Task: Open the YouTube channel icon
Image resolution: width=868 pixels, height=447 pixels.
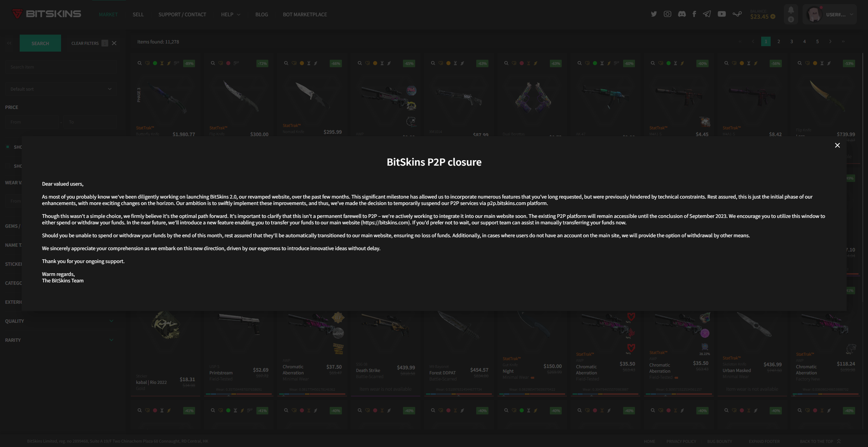Action: 721,14
